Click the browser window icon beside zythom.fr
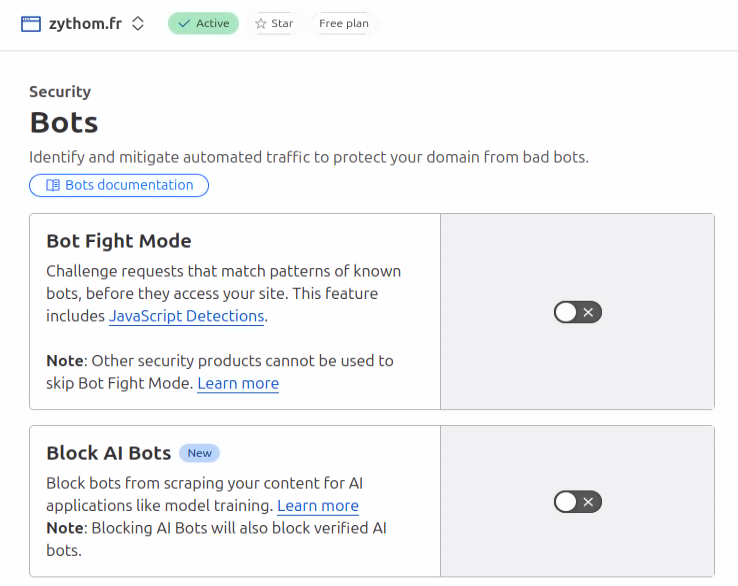 31,24
